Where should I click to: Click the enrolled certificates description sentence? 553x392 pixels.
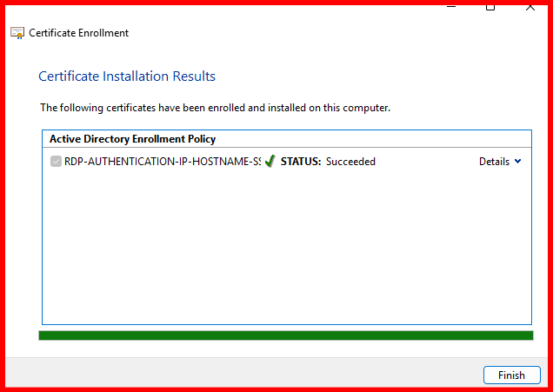click(215, 109)
